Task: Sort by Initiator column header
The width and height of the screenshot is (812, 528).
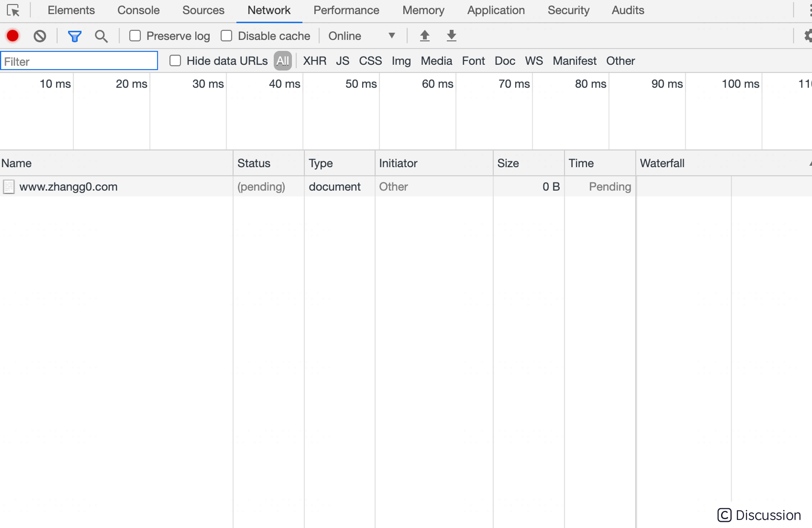Action: coord(434,163)
